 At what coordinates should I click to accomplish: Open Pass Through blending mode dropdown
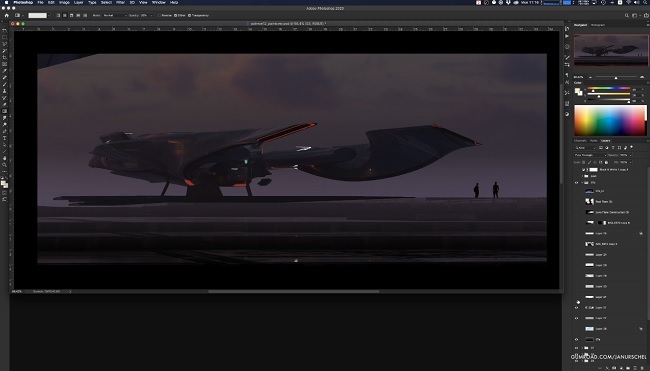click(590, 155)
